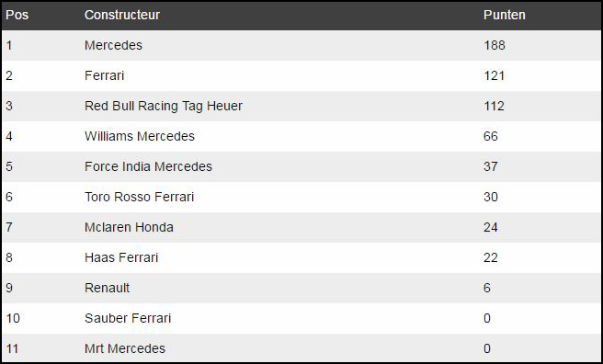Screen dimensions: 603x364
Task: Click the Mclaren Honda name
Action: coord(129,228)
